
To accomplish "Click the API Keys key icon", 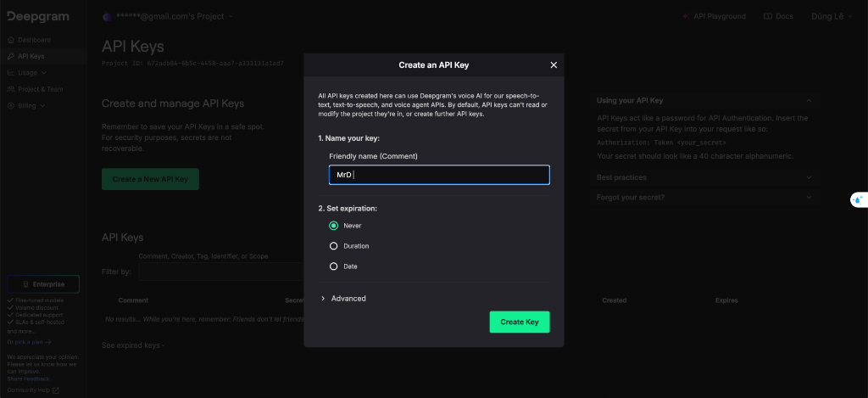I will tap(11, 56).
